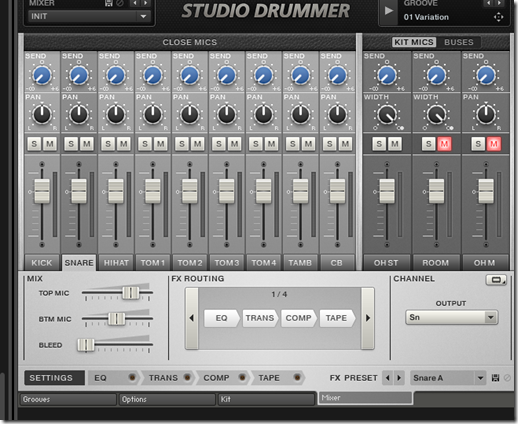Click the channel view toggle icon
The width and height of the screenshot is (518, 424).
(496, 280)
